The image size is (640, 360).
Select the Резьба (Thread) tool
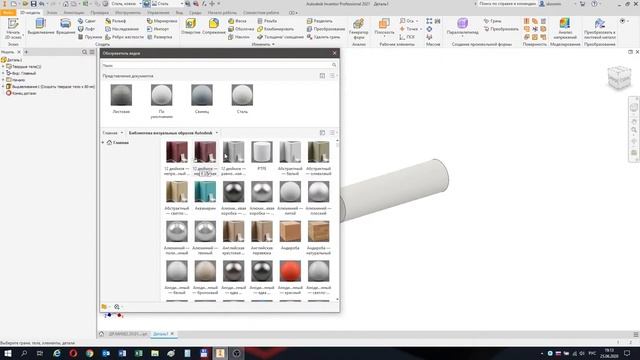(x=267, y=21)
